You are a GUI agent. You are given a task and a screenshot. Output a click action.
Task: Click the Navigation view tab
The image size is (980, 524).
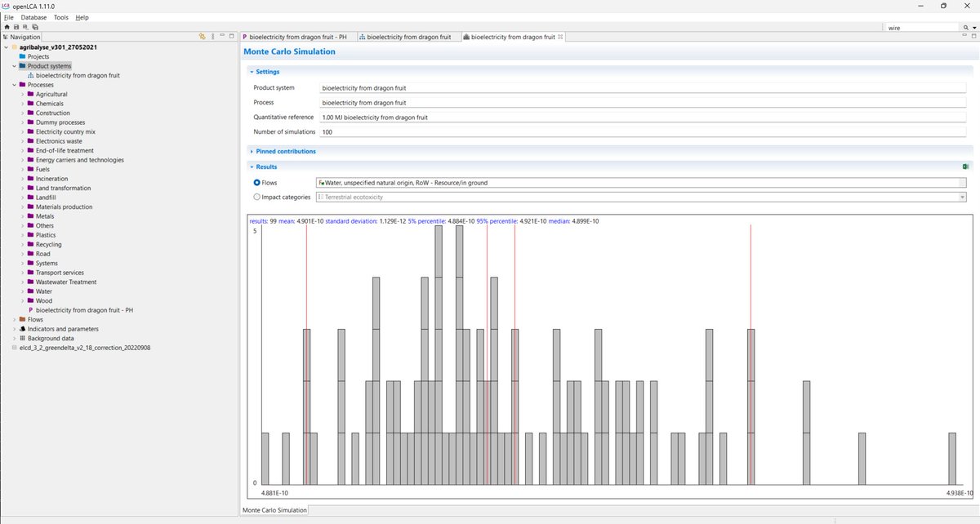(22, 37)
